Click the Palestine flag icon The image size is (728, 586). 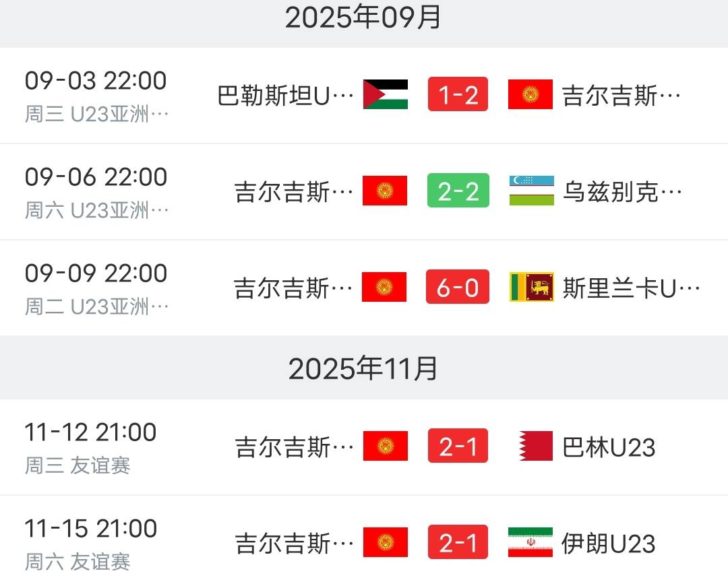point(385,94)
